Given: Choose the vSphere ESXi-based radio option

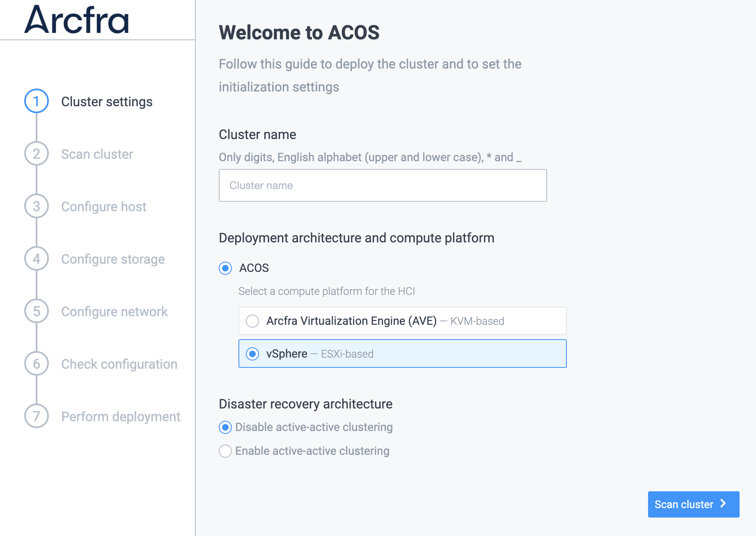Looking at the screenshot, I should pos(252,354).
